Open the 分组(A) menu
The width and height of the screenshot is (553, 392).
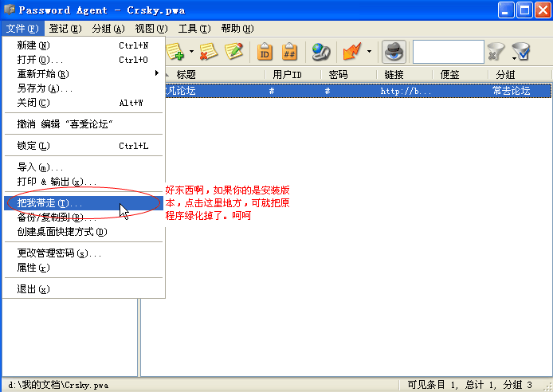pyautogui.click(x=108, y=29)
